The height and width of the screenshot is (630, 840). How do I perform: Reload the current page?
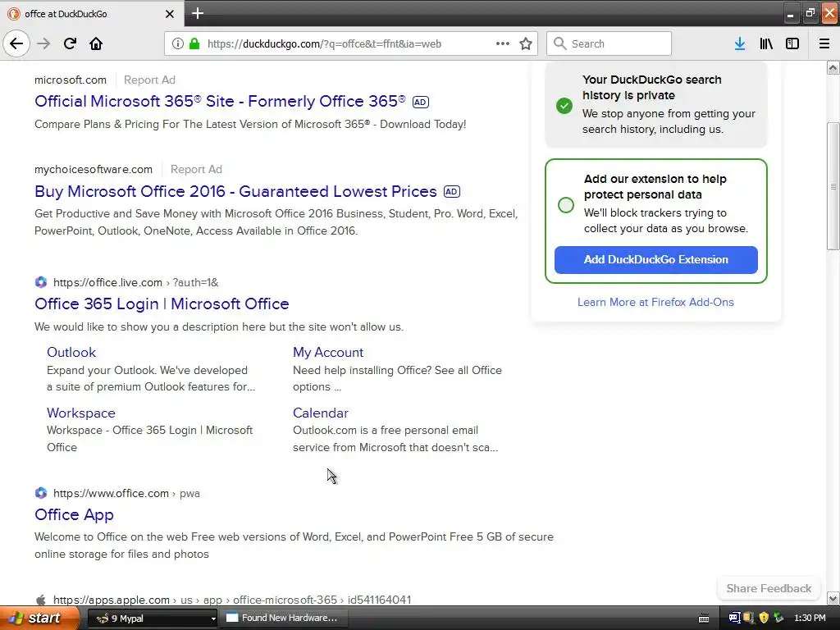pos(70,43)
